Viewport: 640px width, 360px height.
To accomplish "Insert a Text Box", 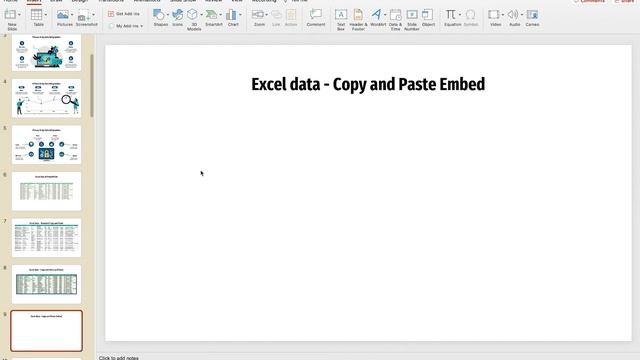I will pos(341,15).
